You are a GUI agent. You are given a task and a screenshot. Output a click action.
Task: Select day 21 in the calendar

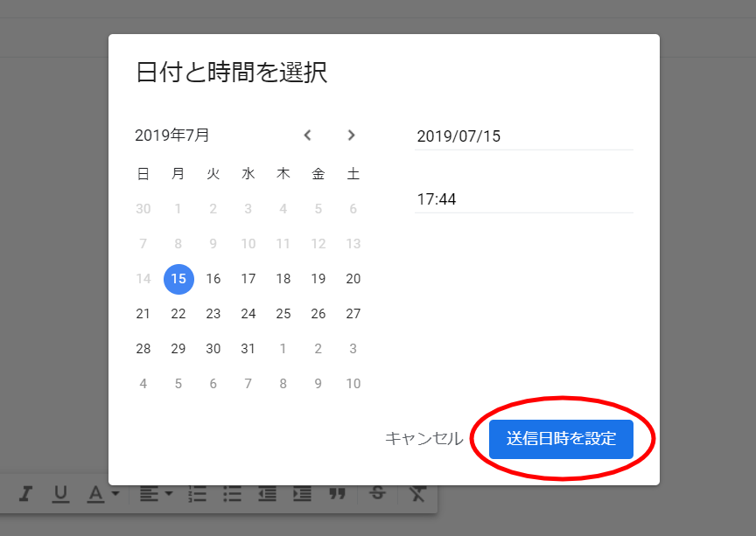[143, 314]
